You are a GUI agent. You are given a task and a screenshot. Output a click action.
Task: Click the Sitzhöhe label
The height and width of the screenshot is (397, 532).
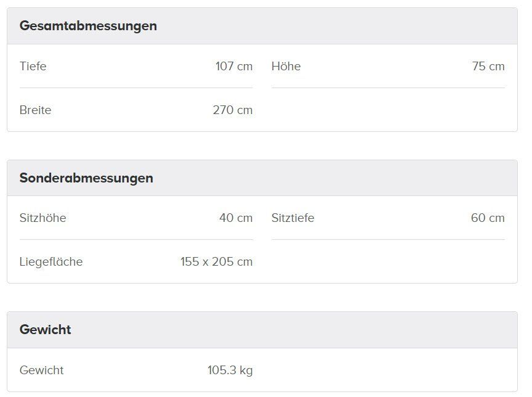(42, 218)
